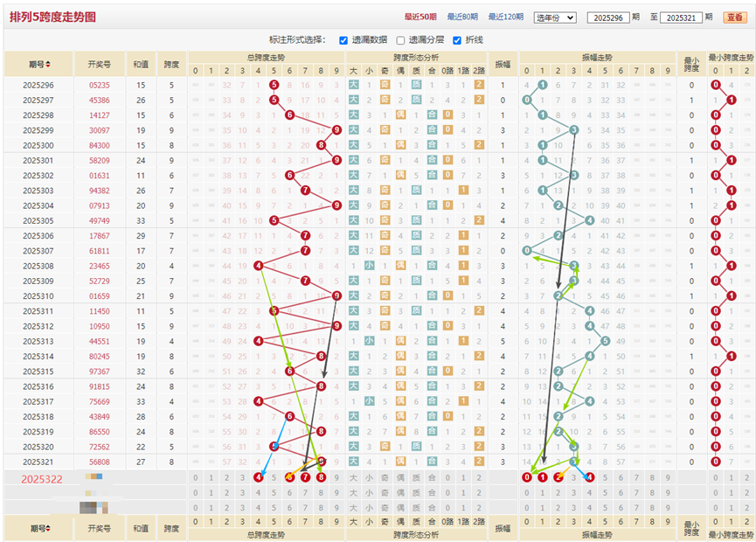This screenshot has width=756, height=542.
Task: Select red ball 8 in 2025322 总跨度 row
Action: pyautogui.click(x=321, y=477)
